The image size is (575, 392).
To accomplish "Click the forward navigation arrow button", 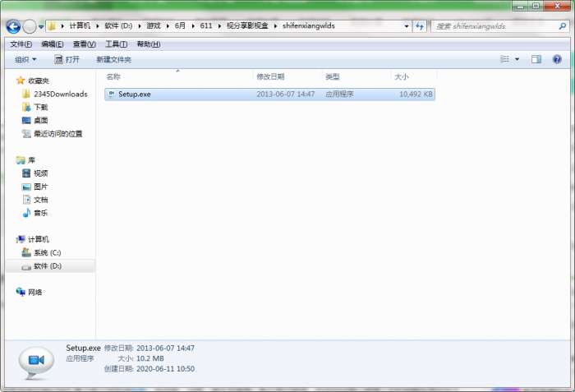I will 30,26.
